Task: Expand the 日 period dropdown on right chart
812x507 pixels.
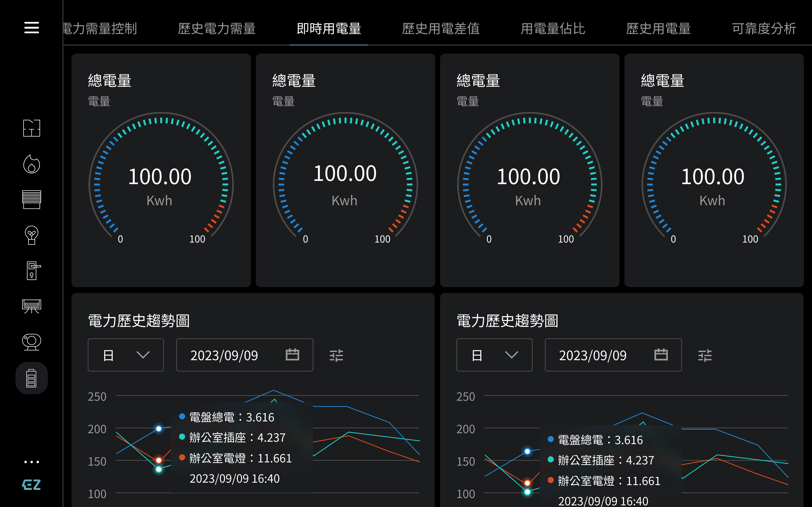Action: [x=494, y=355]
